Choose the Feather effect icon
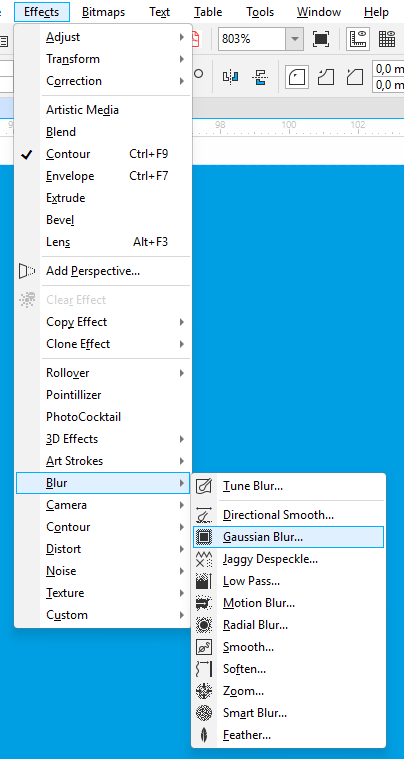Viewport: 404px width, 759px height. tap(204, 735)
